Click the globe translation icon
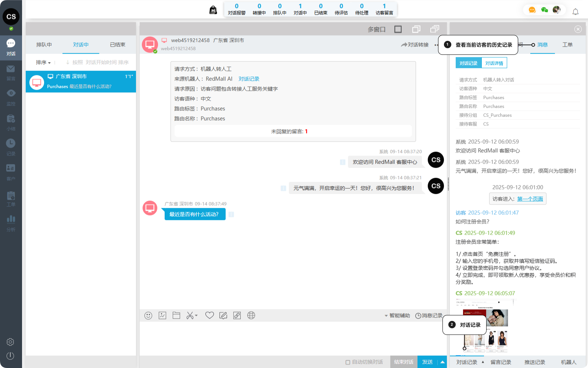The image size is (588, 368). pos(251,315)
